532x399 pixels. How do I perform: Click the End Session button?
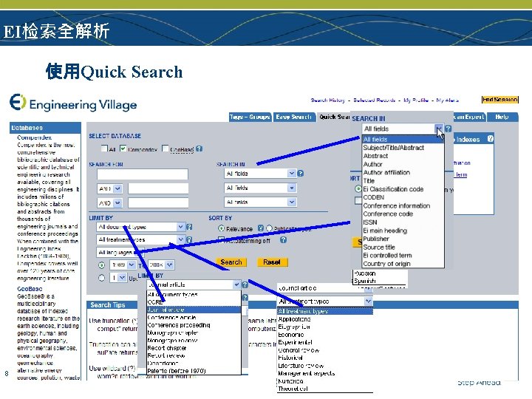pyautogui.click(x=499, y=100)
